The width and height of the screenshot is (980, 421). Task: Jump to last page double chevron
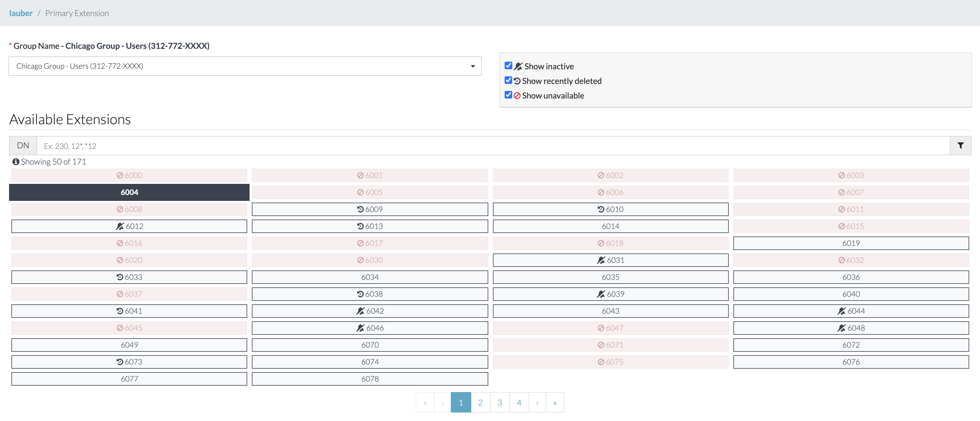click(x=555, y=402)
